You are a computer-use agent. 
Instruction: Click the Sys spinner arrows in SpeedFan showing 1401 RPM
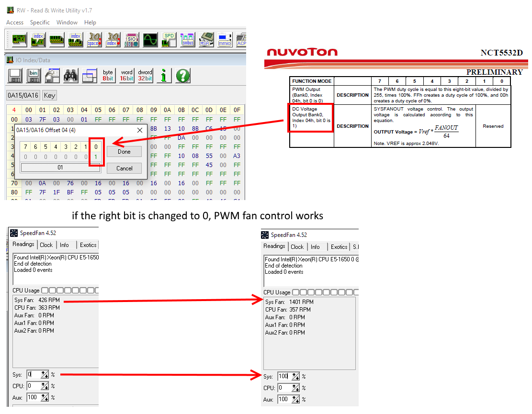295,376
